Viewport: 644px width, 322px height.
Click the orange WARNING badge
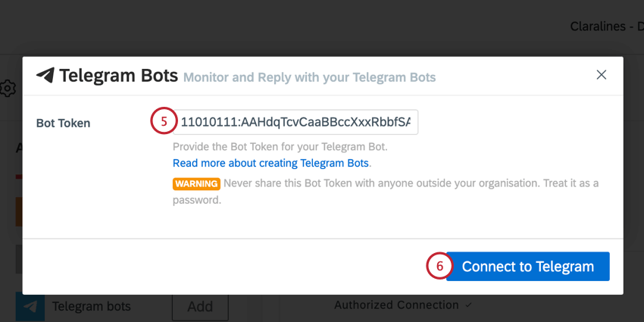pyautogui.click(x=196, y=183)
